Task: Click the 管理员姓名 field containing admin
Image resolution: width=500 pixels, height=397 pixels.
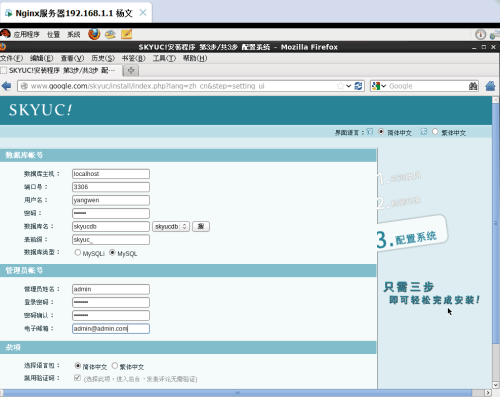Action: click(111, 289)
